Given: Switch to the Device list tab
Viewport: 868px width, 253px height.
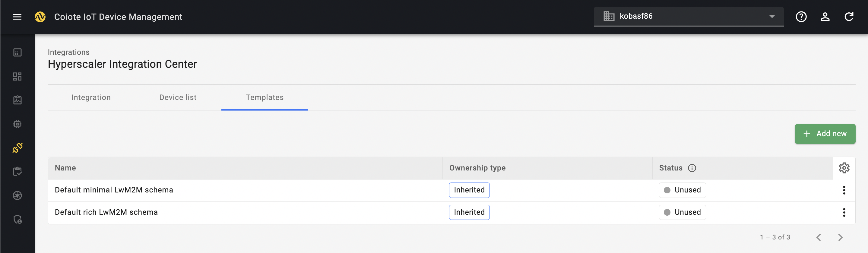Looking at the screenshot, I should (x=178, y=98).
